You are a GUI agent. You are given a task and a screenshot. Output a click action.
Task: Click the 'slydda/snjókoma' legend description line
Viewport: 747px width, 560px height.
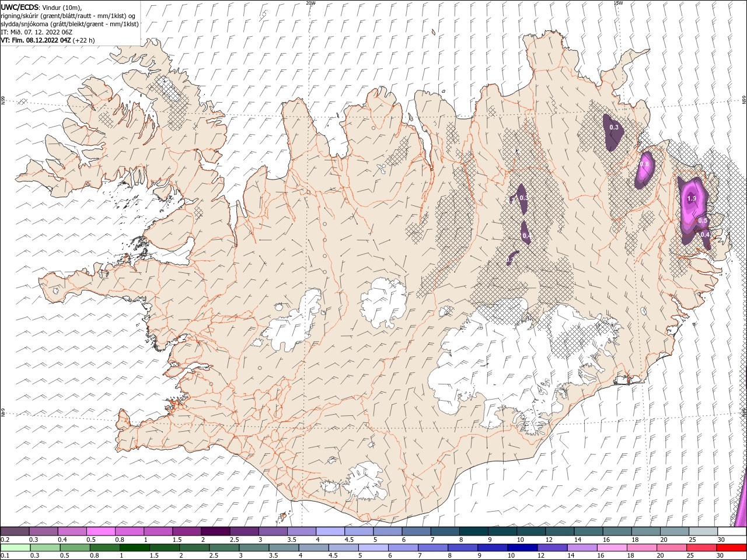(69, 24)
